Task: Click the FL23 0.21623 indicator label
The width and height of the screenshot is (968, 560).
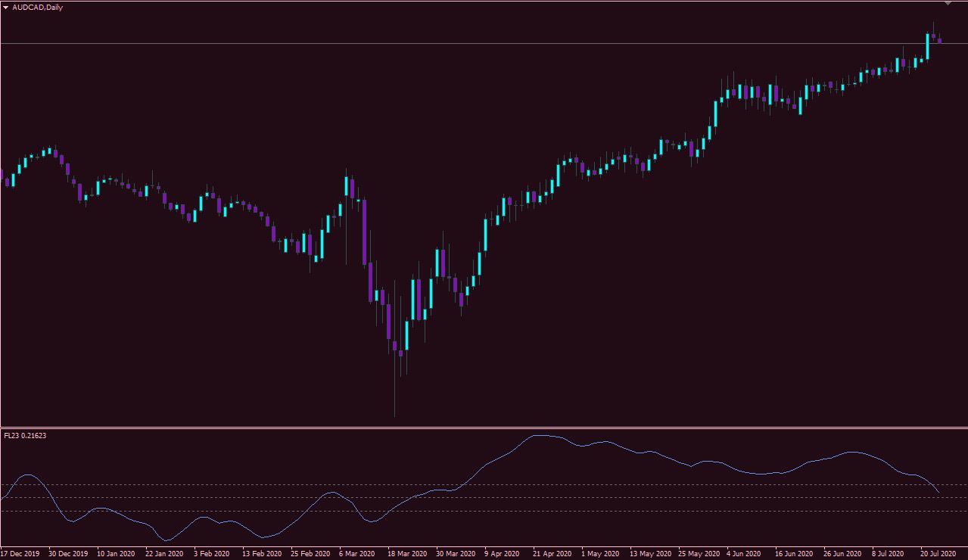Action: (25, 435)
